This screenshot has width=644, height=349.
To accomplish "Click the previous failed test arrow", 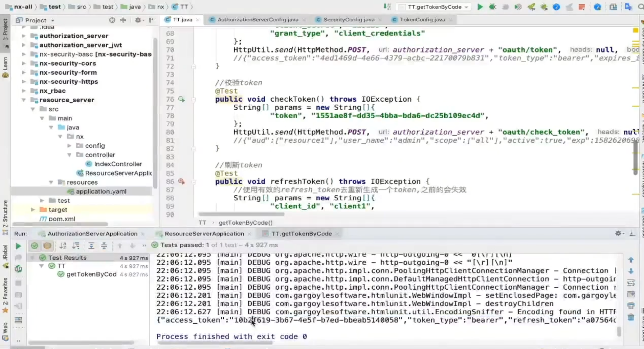I will [119, 246].
